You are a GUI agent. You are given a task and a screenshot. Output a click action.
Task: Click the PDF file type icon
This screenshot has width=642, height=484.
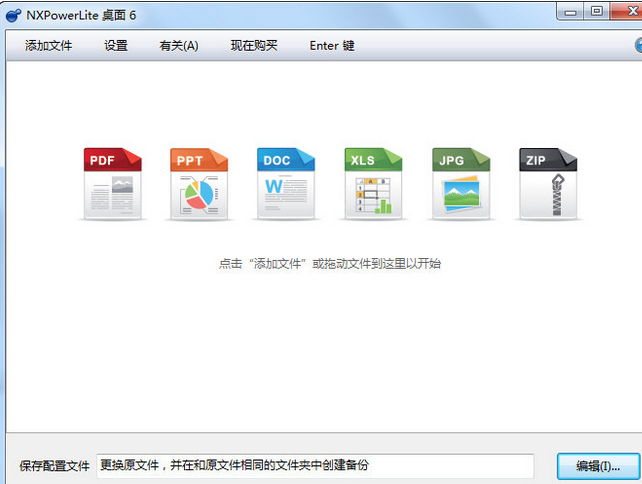113,183
